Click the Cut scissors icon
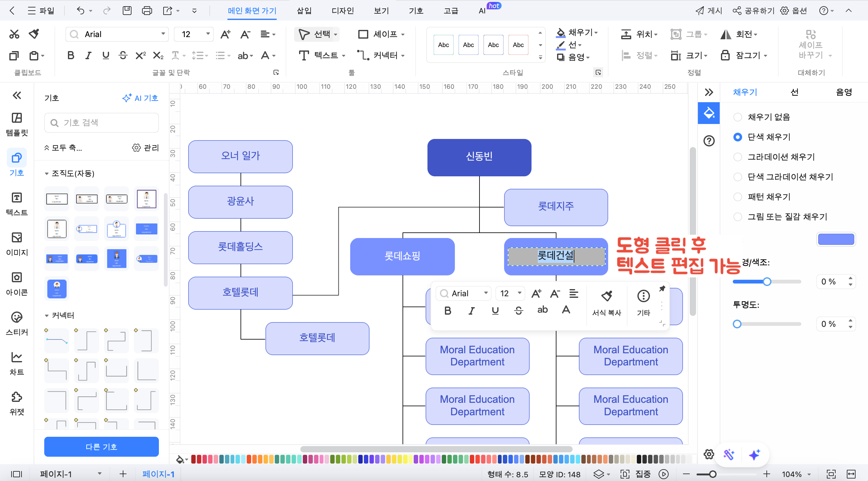This screenshot has height=481, width=868. tap(14, 34)
